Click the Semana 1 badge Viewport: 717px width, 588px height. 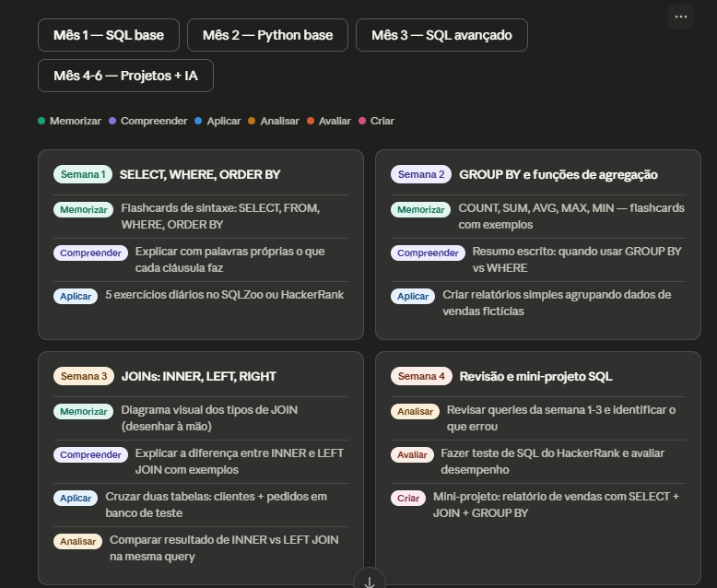coord(83,175)
